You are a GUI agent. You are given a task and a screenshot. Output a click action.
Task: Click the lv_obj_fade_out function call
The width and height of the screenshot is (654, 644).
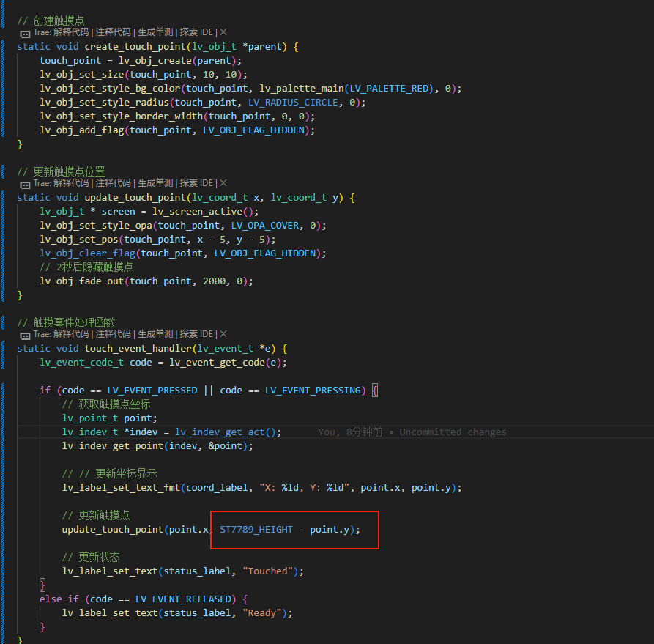82,281
